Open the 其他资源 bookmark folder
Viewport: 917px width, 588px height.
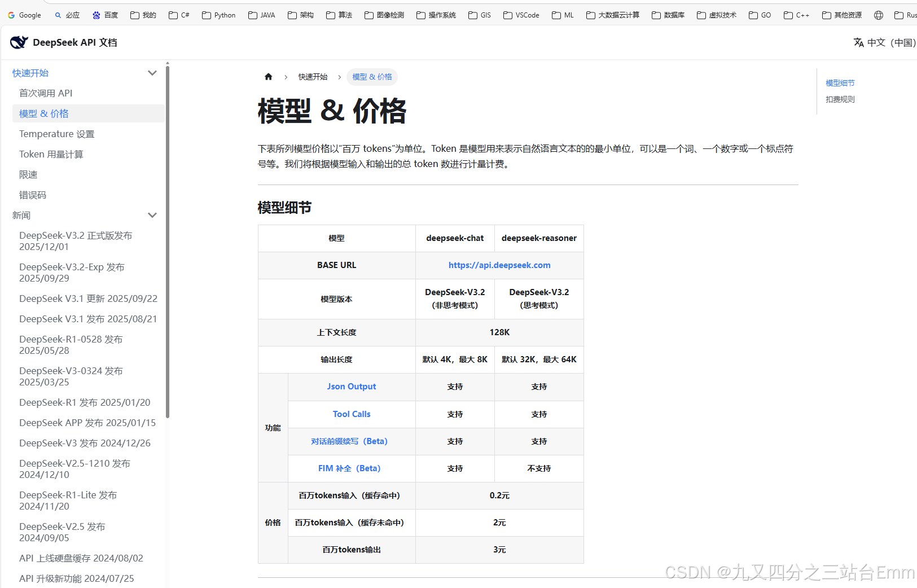[x=842, y=15]
